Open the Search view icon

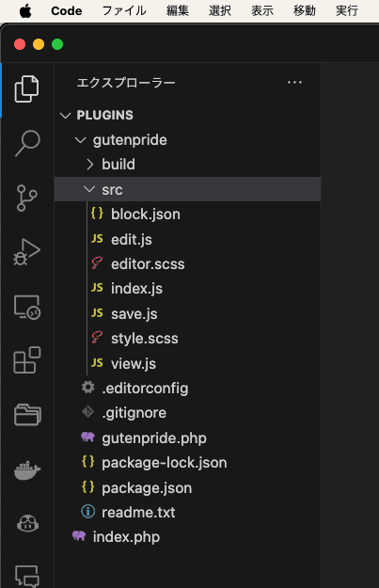(27, 143)
